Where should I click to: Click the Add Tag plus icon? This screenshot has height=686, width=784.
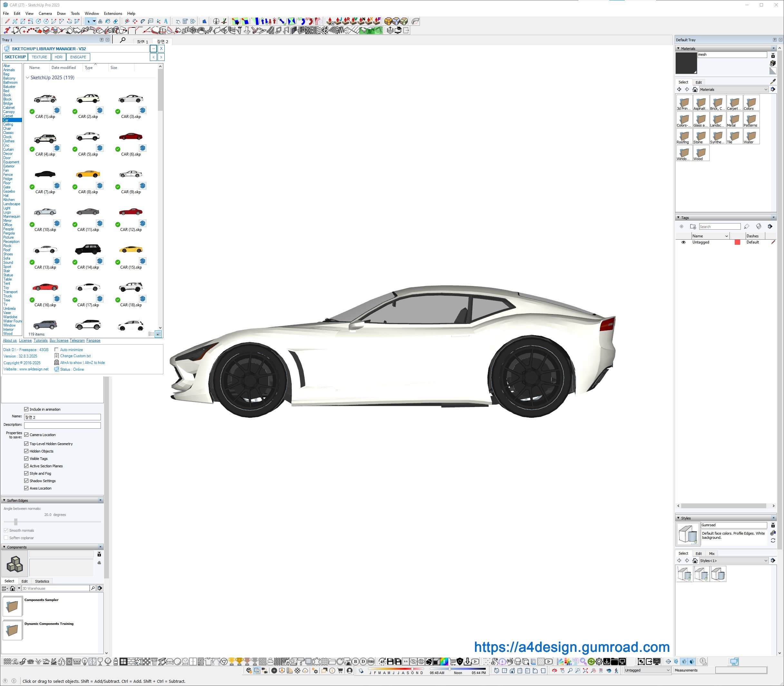pos(681,227)
